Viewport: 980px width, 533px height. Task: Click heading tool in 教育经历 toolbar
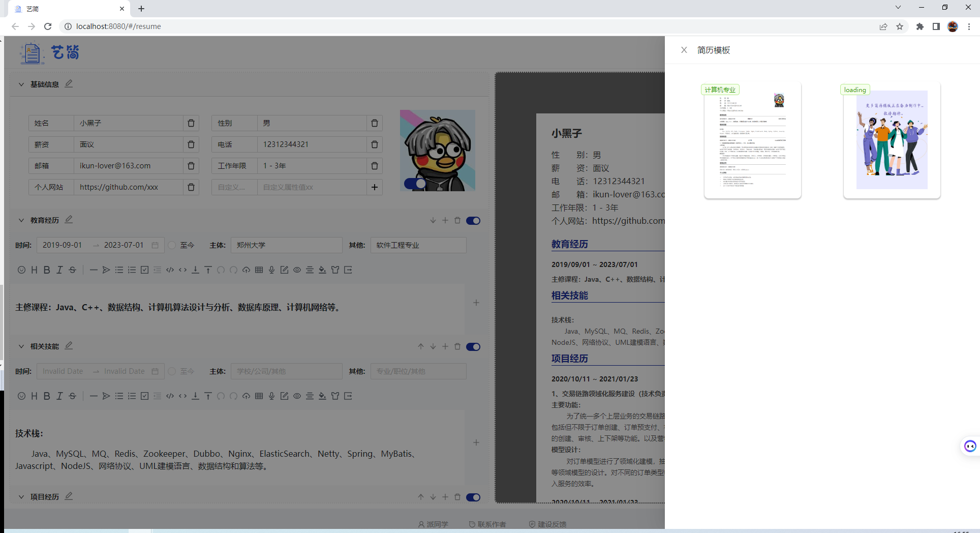(x=34, y=270)
